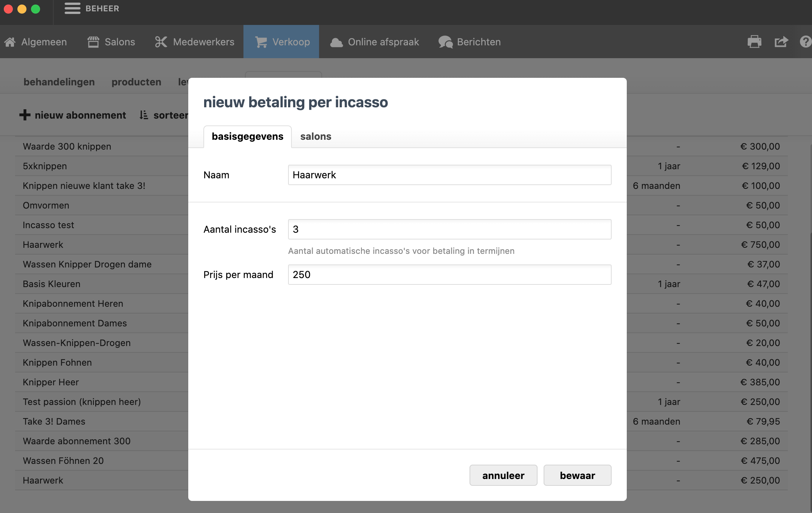Click the Online afspraak cloud icon
This screenshot has height=513, width=812.
coord(336,42)
